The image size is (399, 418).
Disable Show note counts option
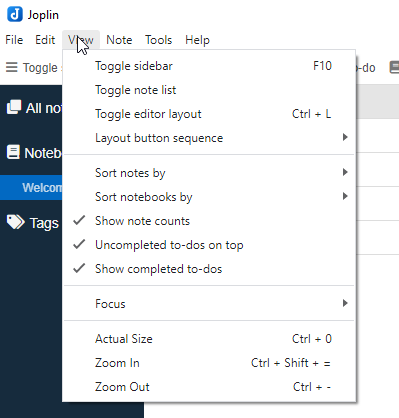coord(209,221)
